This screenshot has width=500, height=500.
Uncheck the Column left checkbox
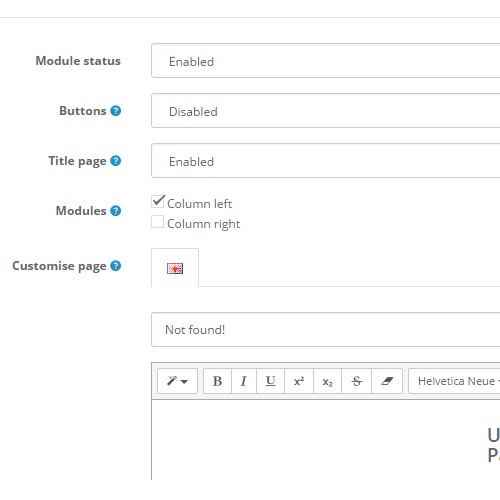pyautogui.click(x=157, y=202)
